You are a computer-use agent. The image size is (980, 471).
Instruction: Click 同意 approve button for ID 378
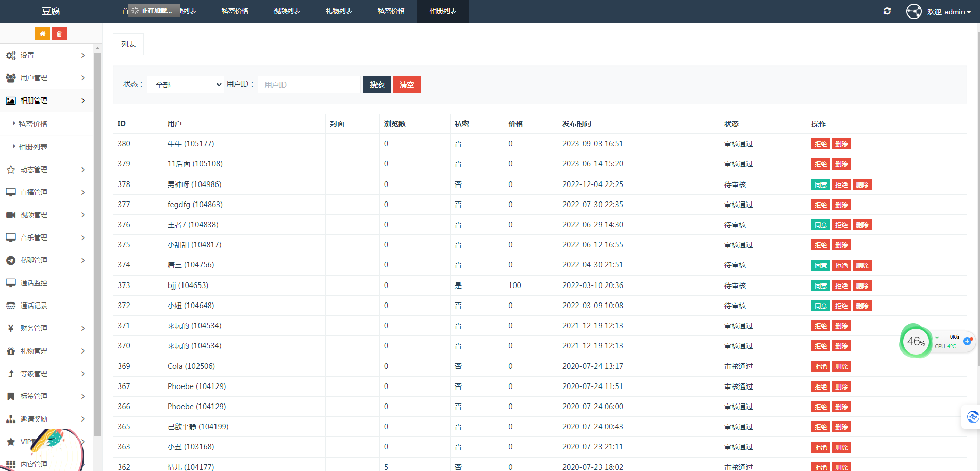pos(820,184)
